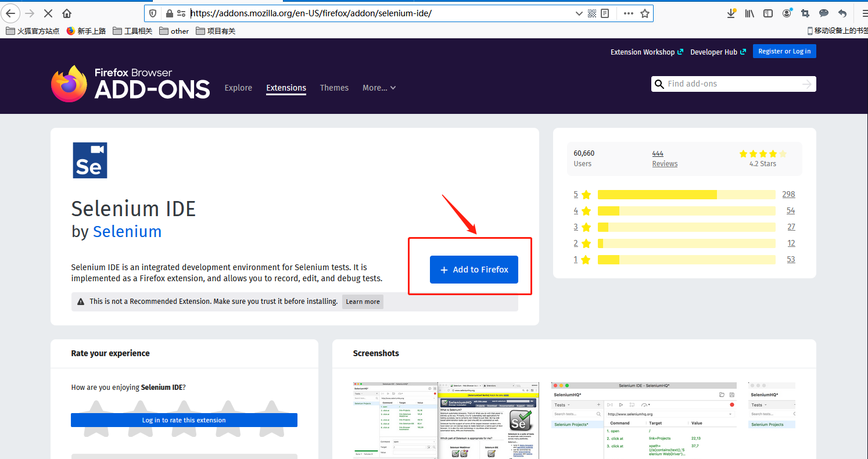Open the Selenium author link
Image resolution: width=868 pixels, height=459 pixels.
(127, 231)
